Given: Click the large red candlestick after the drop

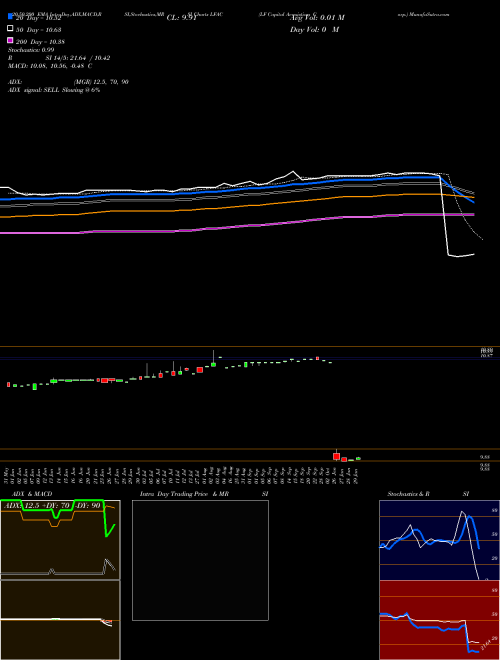Looking at the screenshot, I should [336, 456].
